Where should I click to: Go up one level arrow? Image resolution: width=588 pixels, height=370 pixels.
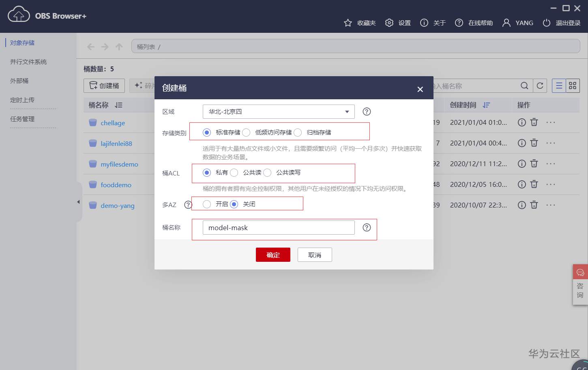click(x=119, y=47)
